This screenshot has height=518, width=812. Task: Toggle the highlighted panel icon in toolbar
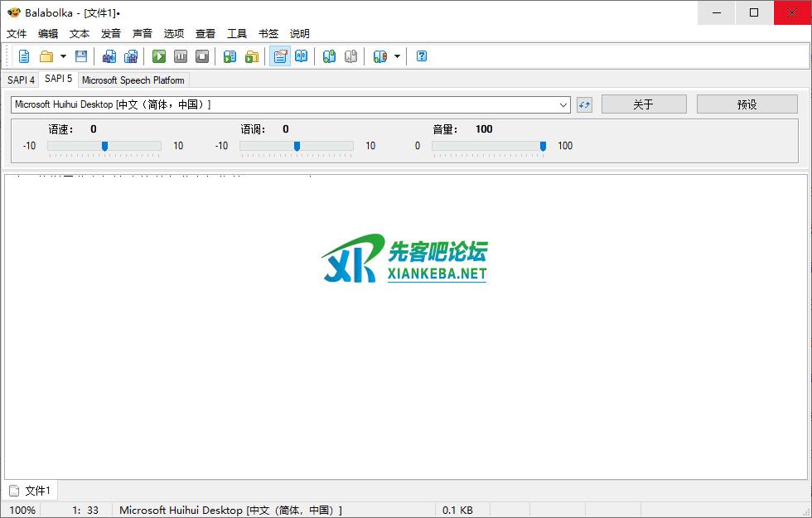coord(280,56)
